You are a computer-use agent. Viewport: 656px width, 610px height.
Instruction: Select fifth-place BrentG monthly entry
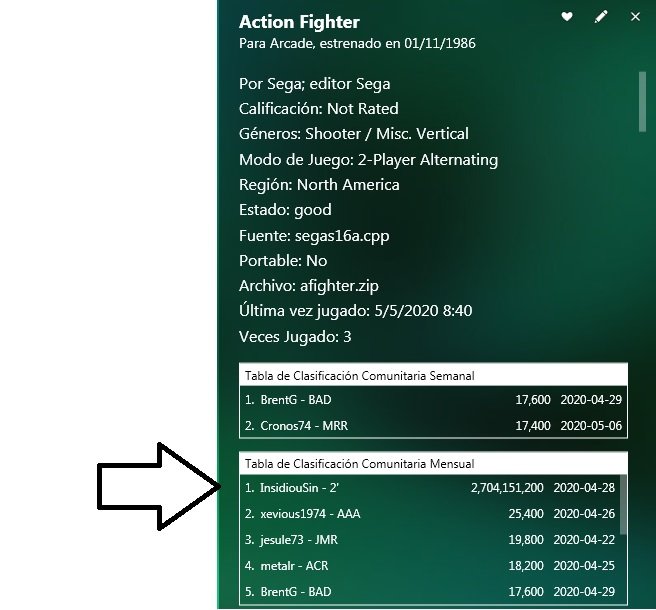pos(430,592)
